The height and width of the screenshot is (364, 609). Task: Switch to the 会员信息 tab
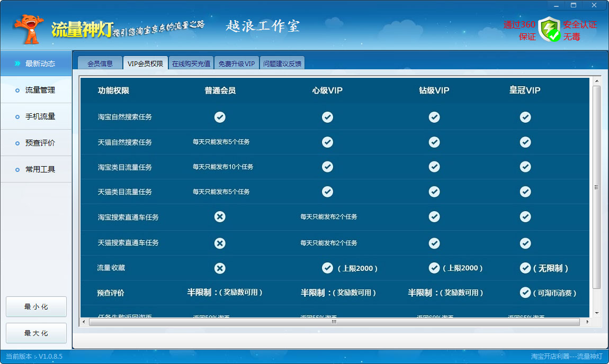click(x=100, y=63)
